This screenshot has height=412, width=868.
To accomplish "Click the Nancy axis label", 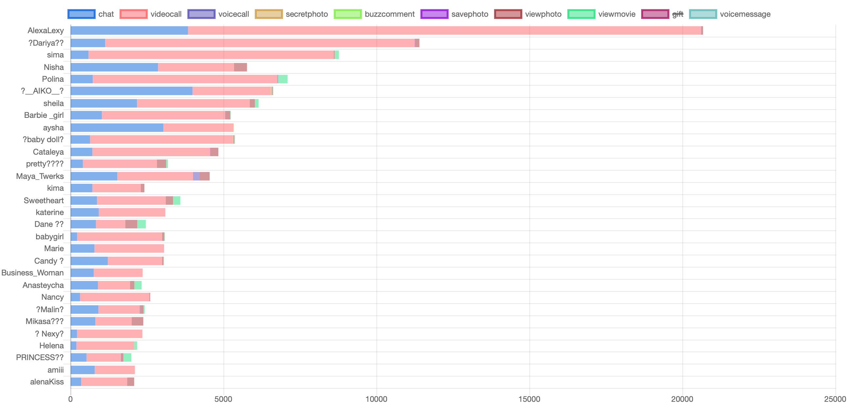I will (x=53, y=297).
